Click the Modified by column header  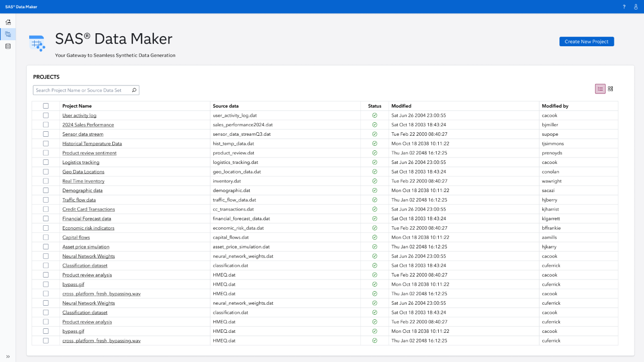pos(555,106)
